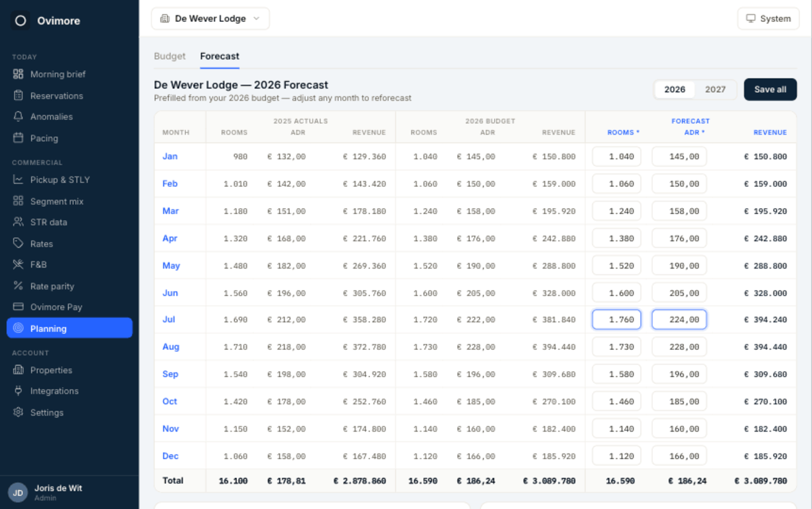The height and width of the screenshot is (509, 812).
Task: Click the monitor icon in System button
Action: tap(751, 19)
